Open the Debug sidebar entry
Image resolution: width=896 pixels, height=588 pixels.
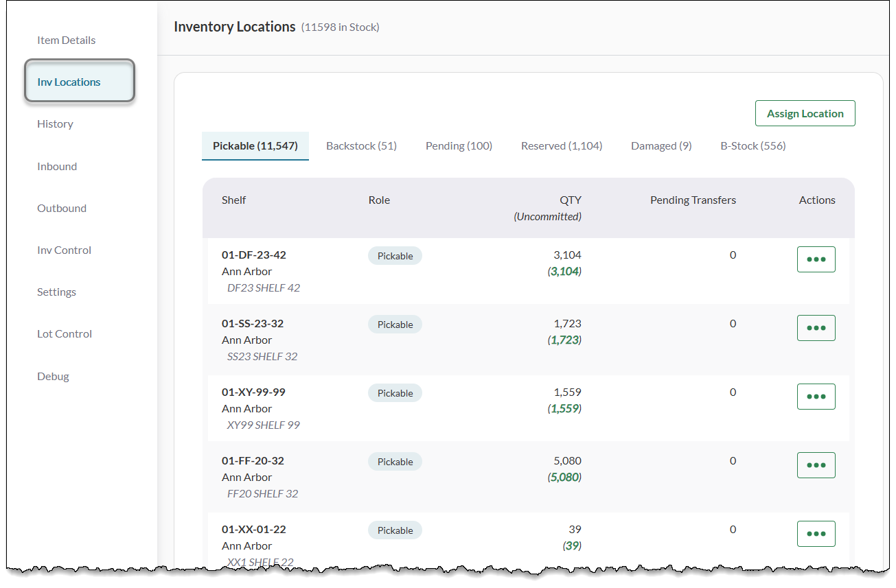coord(53,377)
